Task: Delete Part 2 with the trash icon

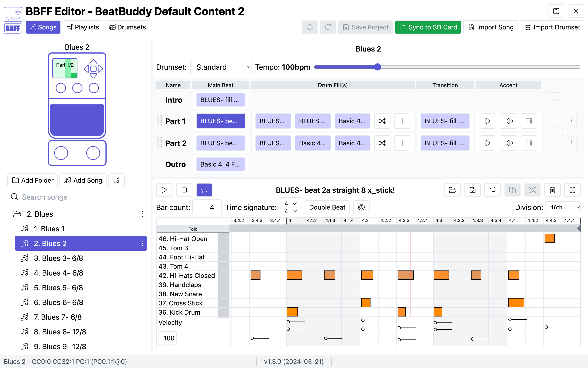Action: 529,143
